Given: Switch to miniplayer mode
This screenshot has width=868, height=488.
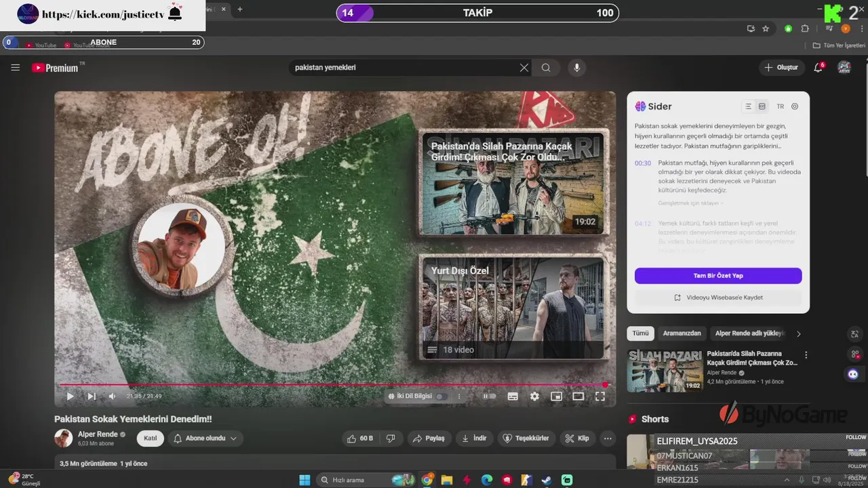Looking at the screenshot, I should click(x=556, y=396).
